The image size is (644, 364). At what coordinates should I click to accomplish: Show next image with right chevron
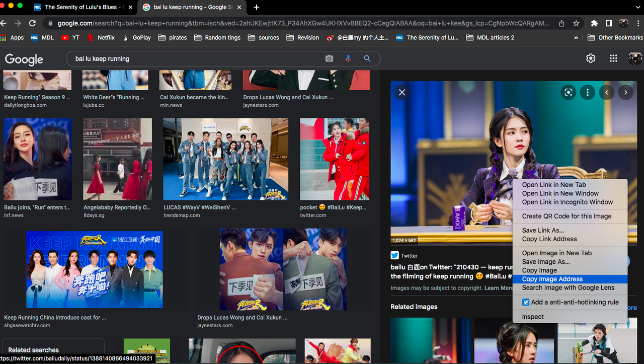coord(626,92)
